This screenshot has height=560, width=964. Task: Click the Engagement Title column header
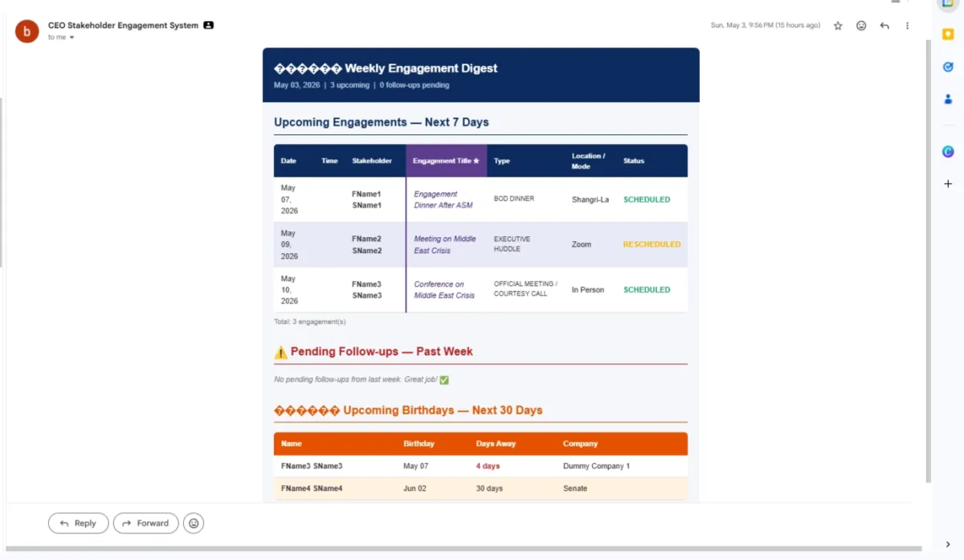(446, 161)
